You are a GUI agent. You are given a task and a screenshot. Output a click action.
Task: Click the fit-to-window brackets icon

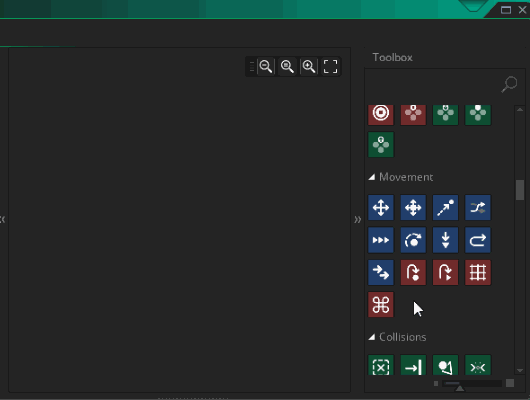330,66
